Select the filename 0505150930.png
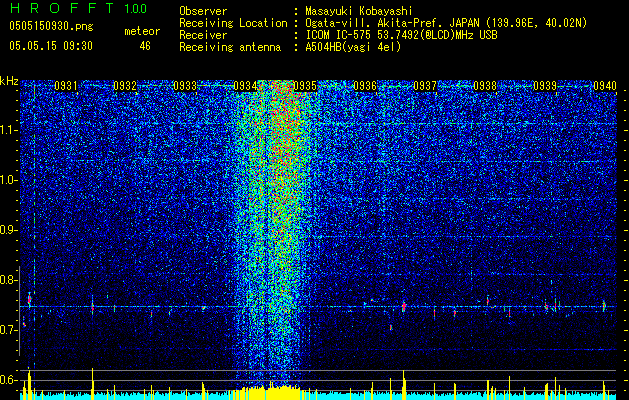Image resolution: width=629 pixels, height=400 pixels. coord(51,27)
